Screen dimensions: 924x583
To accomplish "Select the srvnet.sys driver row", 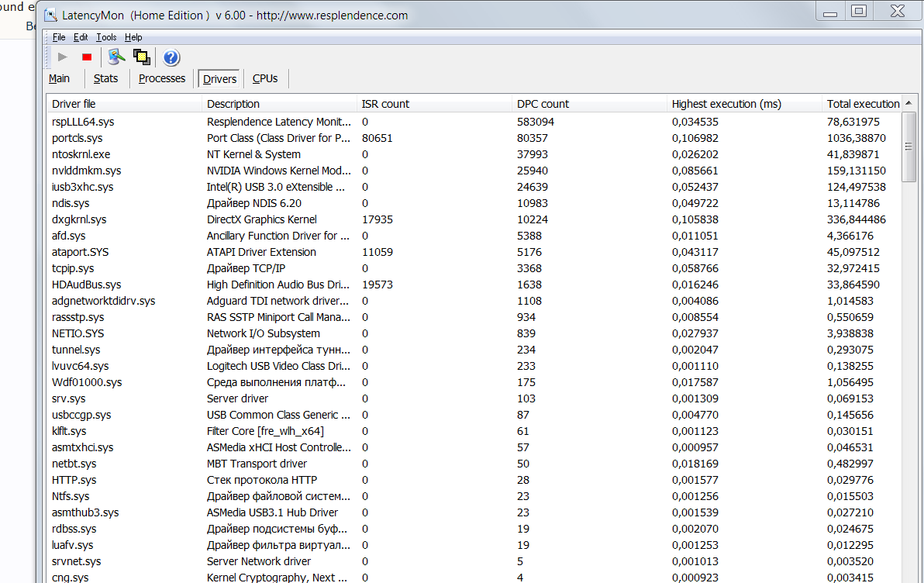I will click(474, 561).
